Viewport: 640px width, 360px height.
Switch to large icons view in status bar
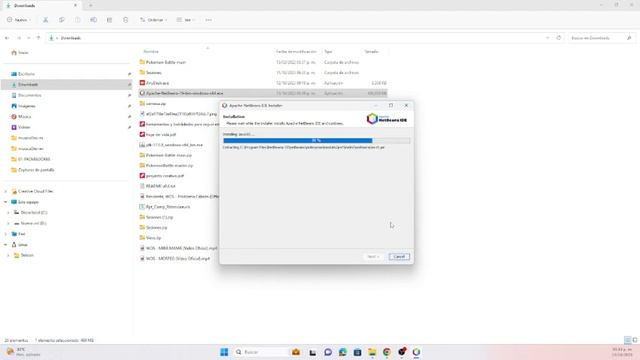click(635, 340)
